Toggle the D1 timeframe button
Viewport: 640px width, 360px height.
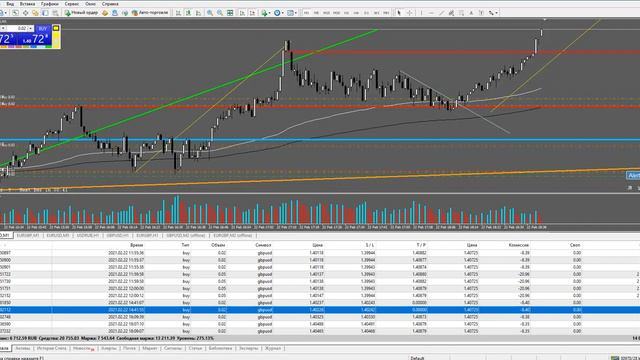point(367,13)
